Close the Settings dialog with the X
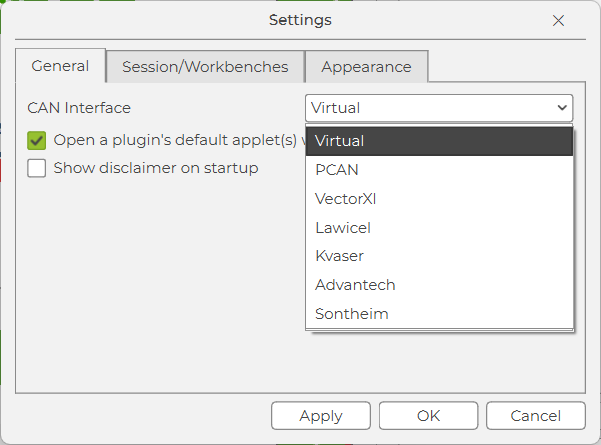This screenshot has height=445, width=601. [x=558, y=20]
